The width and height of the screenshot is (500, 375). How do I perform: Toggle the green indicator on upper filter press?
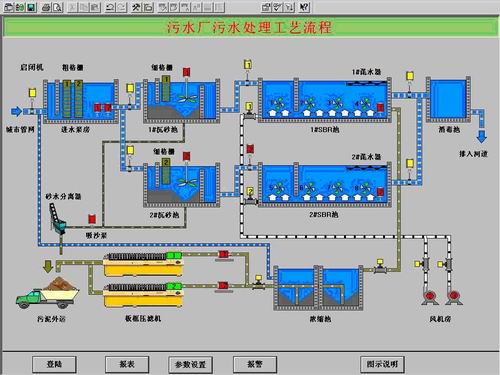click(174, 255)
